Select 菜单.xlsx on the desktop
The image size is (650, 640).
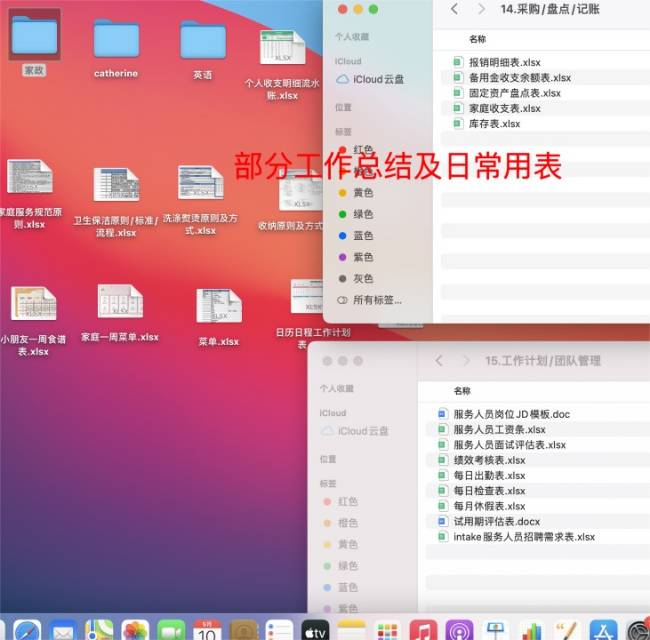(x=219, y=306)
